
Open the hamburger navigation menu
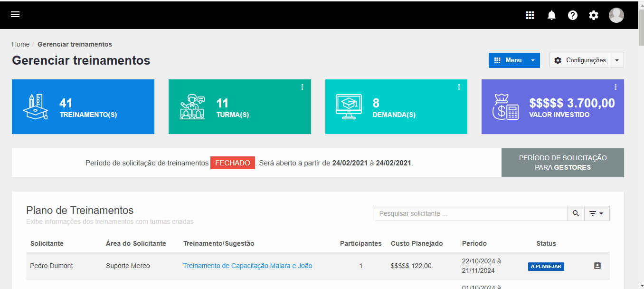click(15, 14)
